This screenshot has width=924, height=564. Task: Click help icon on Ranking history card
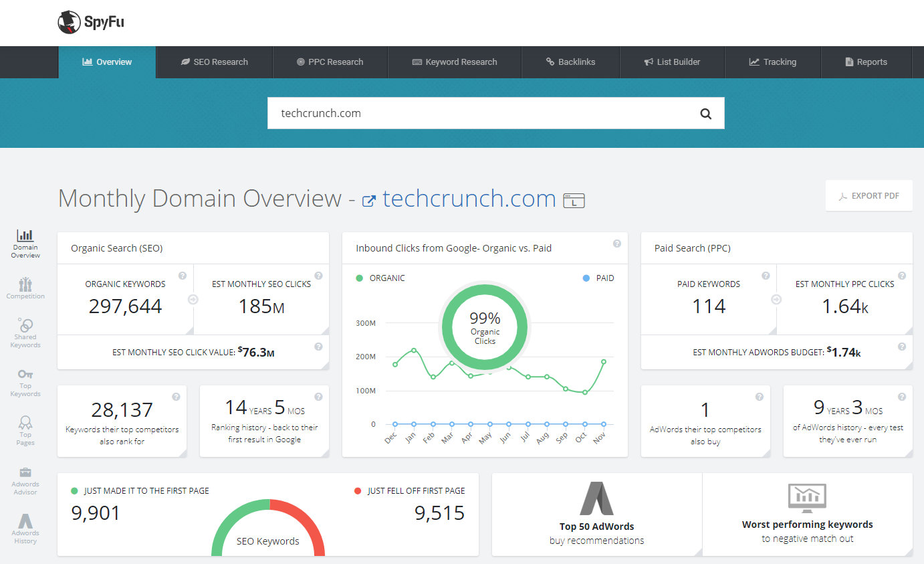coord(318,397)
